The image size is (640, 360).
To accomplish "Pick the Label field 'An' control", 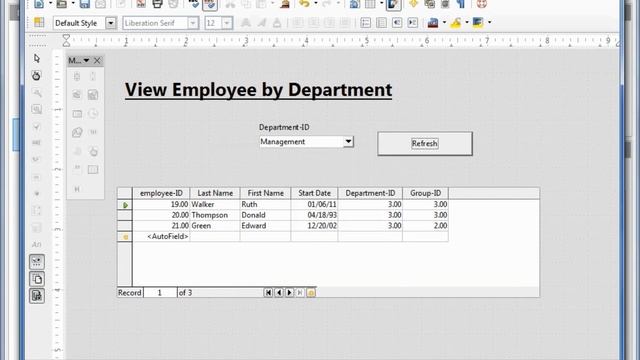I will (x=37, y=244).
